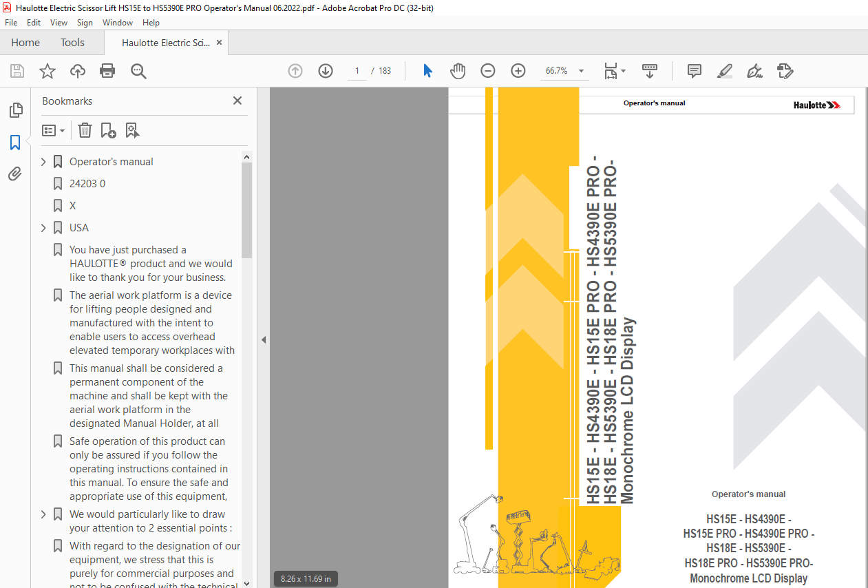The height and width of the screenshot is (588, 868).
Task: Print the document using printer icon
Action: coord(107,71)
